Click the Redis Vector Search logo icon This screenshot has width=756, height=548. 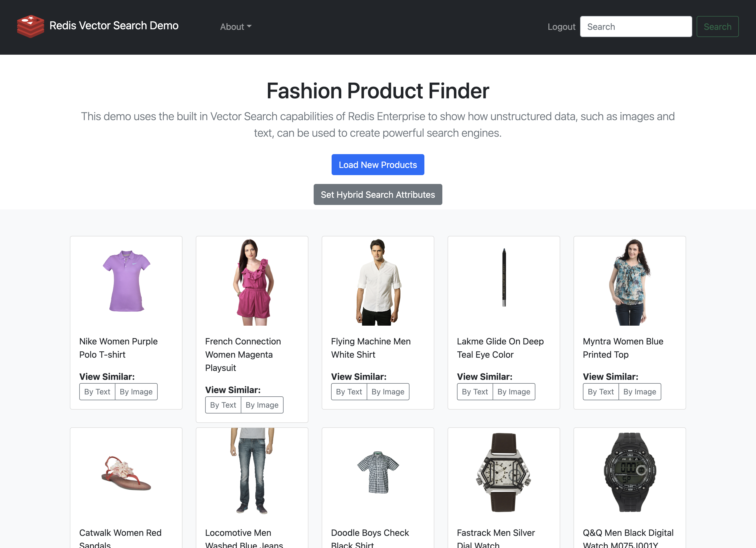tap(31, 27)
